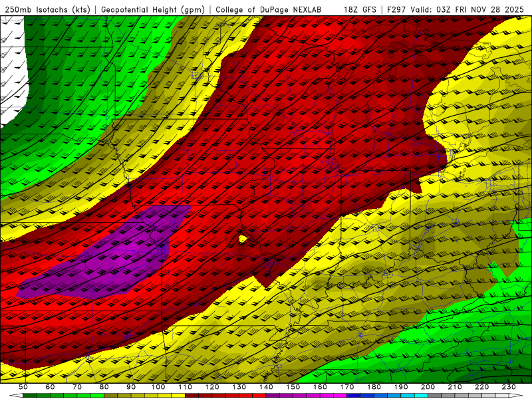The height and width of the screenshot is (399, 532).
Task: Click the 'F297' forecast hour text
Action: pyautogui.click(x=396, y=10)
